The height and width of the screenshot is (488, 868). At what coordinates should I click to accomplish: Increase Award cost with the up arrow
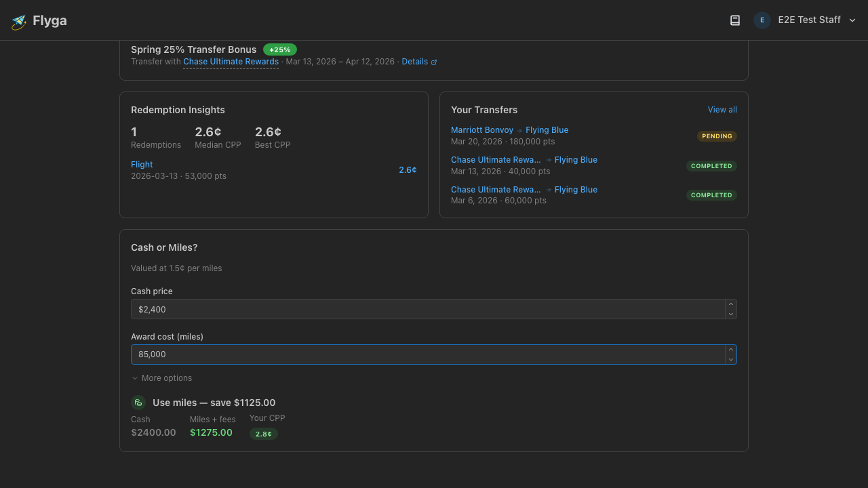coord(731,350)
